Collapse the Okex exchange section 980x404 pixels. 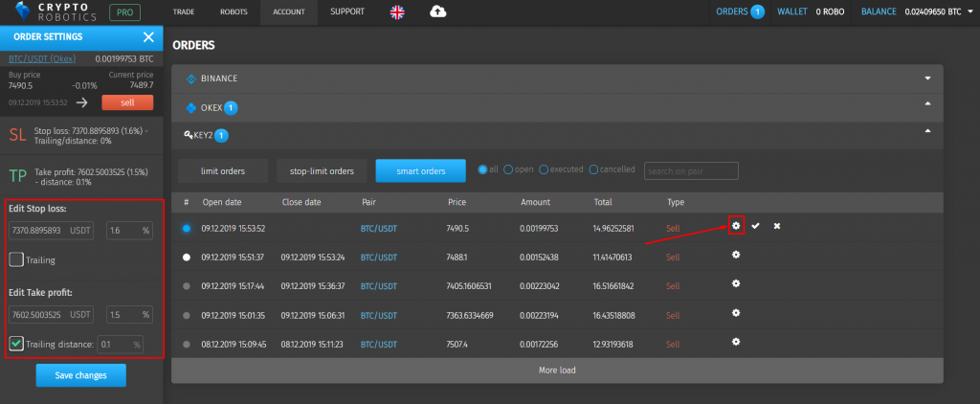928,103
